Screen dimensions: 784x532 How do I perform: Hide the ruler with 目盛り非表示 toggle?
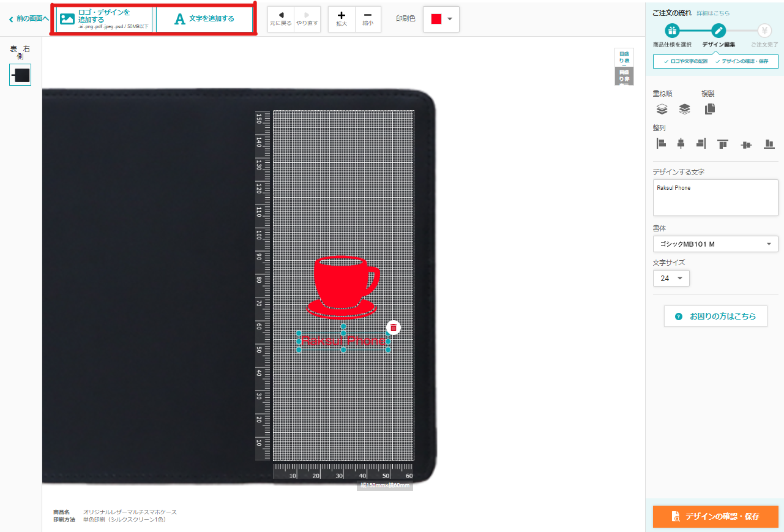(624, 76)
